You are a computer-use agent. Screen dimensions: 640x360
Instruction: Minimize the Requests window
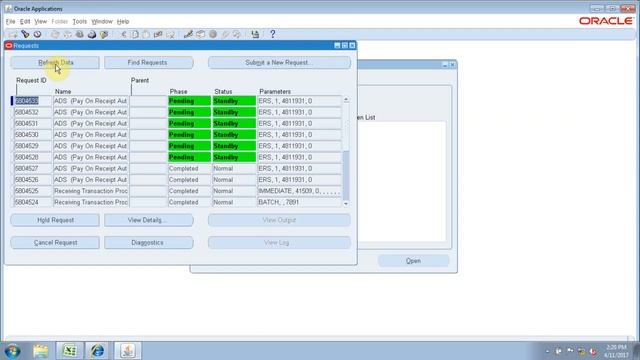(337, 45)
